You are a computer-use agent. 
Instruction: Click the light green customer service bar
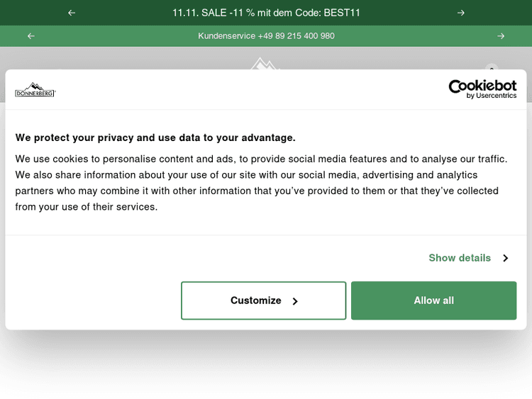point(397,36)
